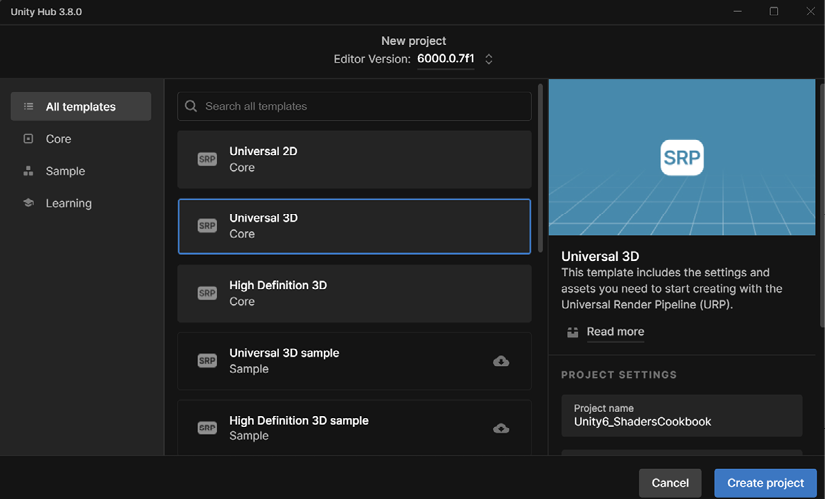Choose the High Definition 3D template
The image size is (825, 499).
[x=354, y=294]
